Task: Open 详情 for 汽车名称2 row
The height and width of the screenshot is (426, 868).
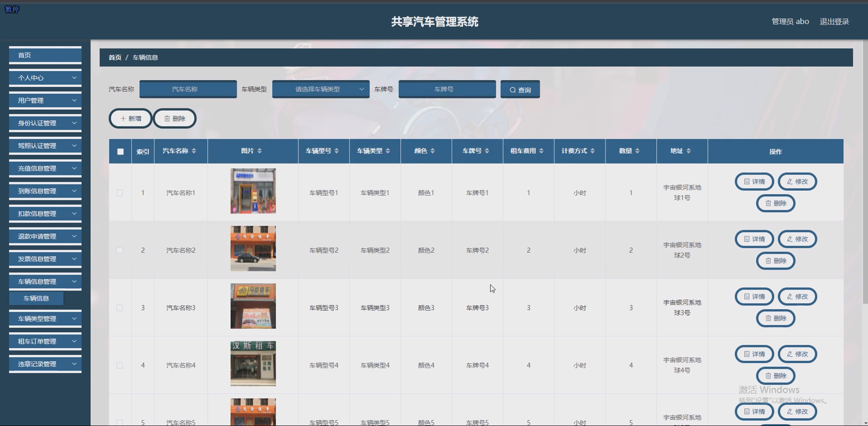Action: (x=754, y=239)
